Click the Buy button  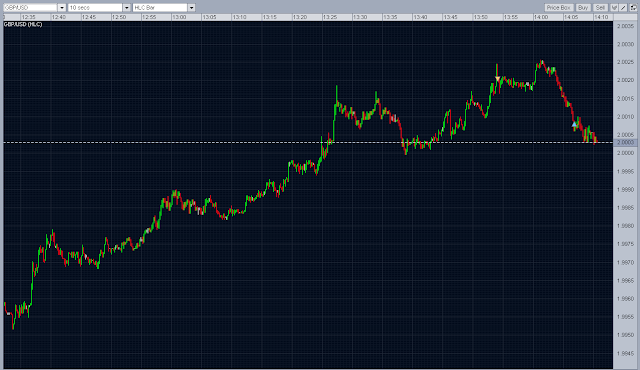583,8
